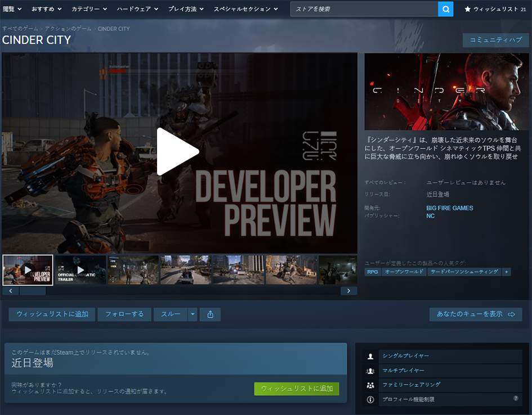Open すべてのゲーム breadcrumb link
This screenshot has width=532, height=415.
point(20,29)
